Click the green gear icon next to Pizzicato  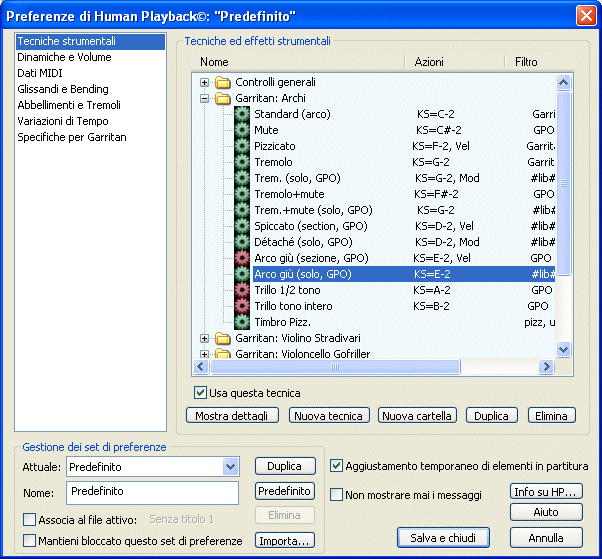pos(242,146)
